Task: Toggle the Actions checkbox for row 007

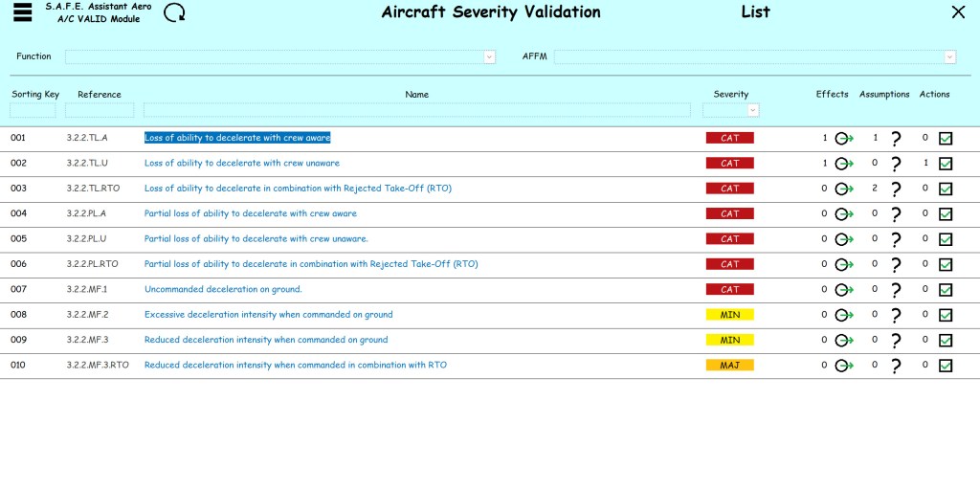Action: click(x=946, y=290)
